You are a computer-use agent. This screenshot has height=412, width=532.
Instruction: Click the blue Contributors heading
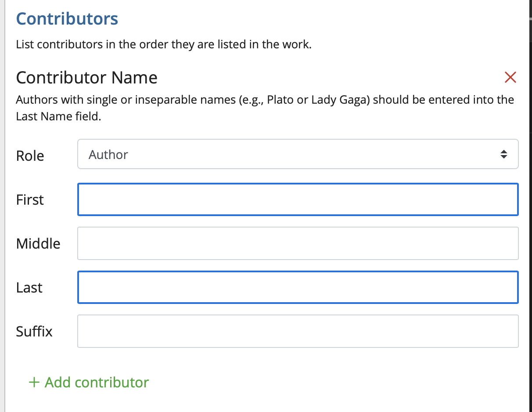pyautogui.click(x=67, y=19)
